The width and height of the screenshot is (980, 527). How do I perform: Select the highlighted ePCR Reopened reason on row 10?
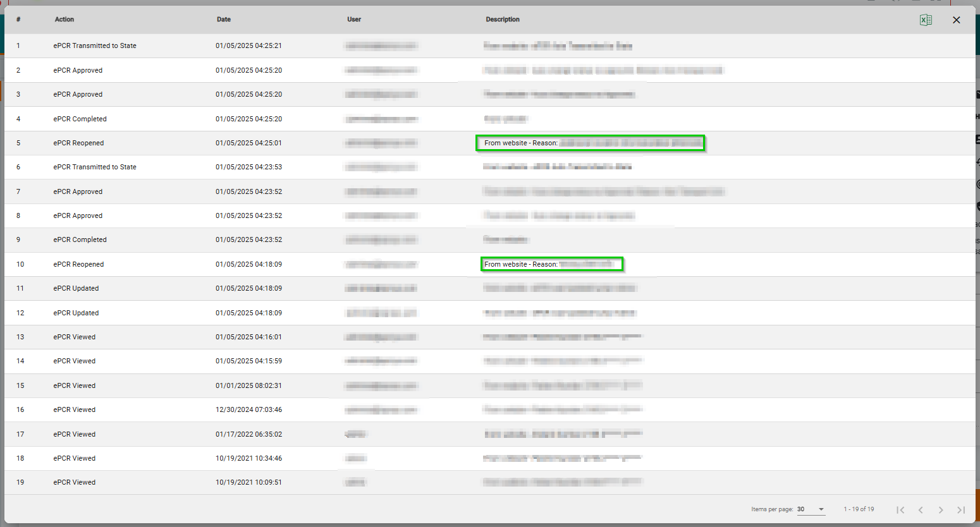coord(551,264)
